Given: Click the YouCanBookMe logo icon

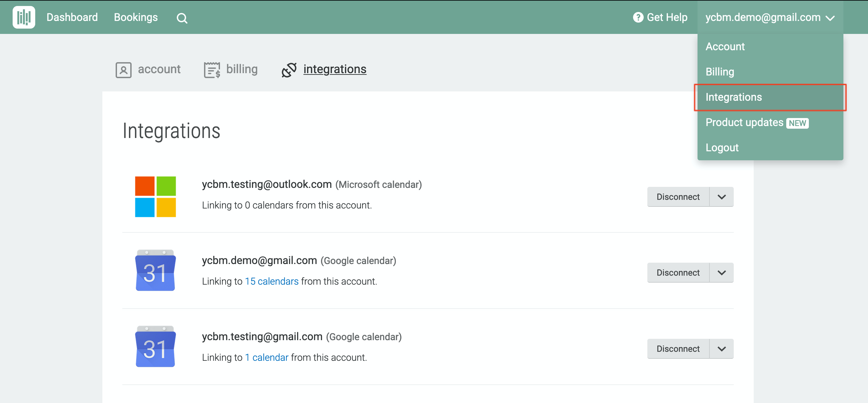Looking at the screenshot, I should (x=24, y=17).
